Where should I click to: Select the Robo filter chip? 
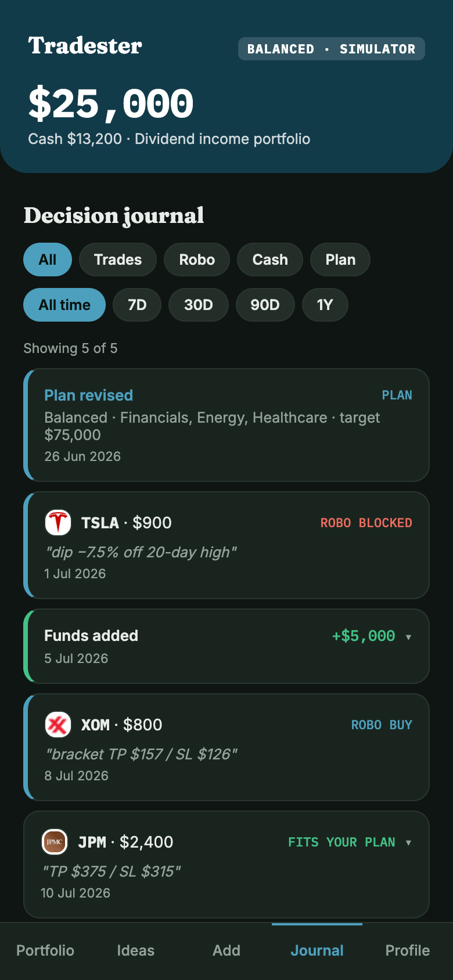coord(197,260)
